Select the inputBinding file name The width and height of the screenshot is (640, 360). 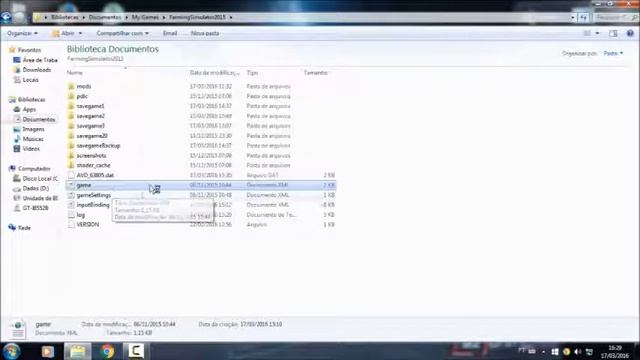point(93,205)
